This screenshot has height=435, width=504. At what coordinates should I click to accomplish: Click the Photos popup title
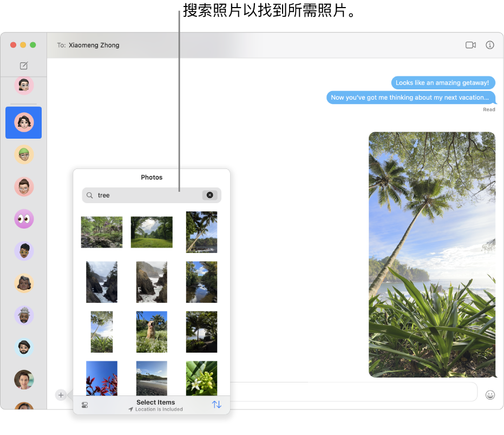click(x=152, y=177)
